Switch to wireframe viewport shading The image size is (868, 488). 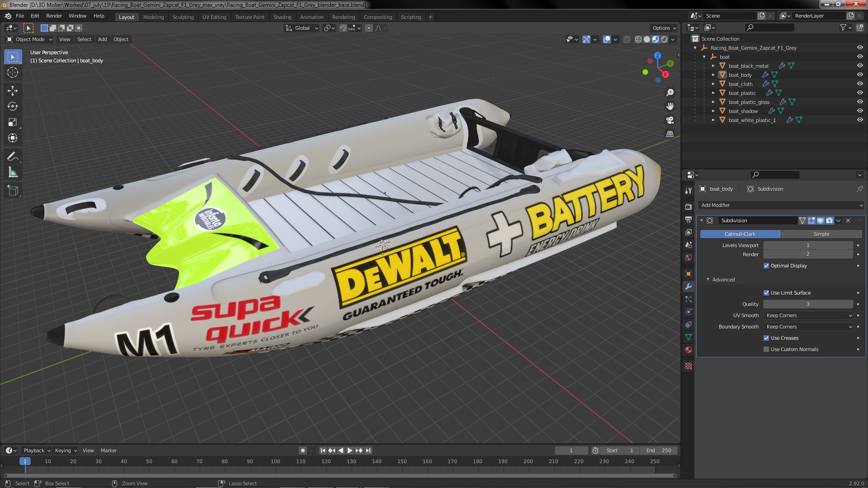point(638,40)
